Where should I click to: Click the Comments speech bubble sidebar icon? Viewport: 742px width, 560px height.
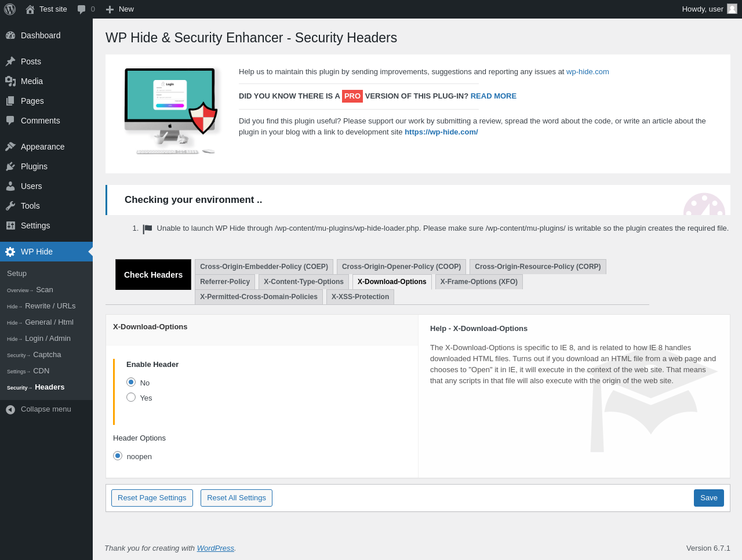coord(10,121)
